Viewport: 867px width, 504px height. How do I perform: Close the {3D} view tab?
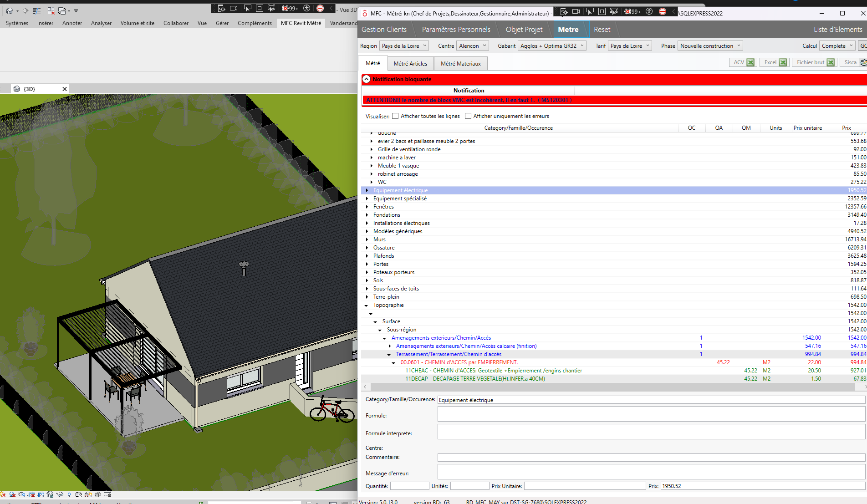click(x=65, y=89)
